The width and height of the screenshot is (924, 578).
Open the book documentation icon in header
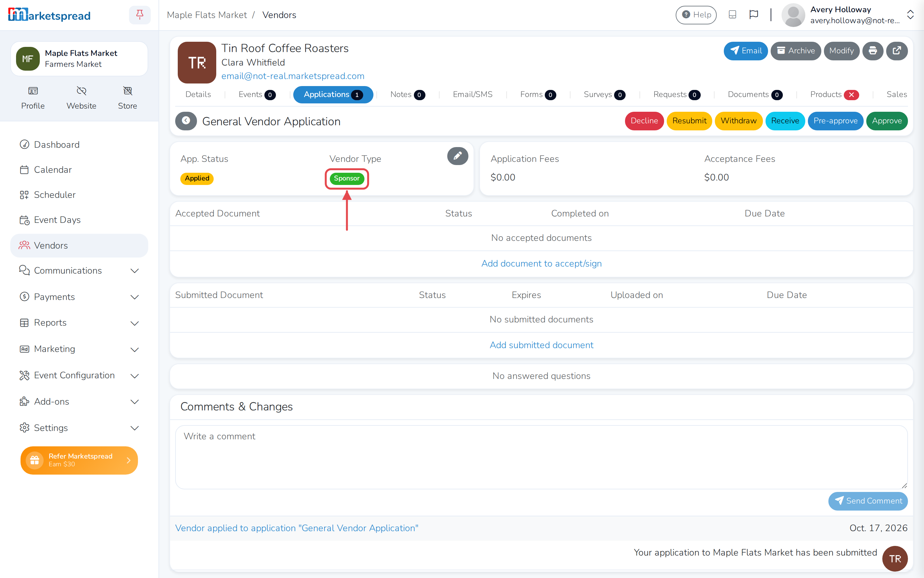click(732, 15)
